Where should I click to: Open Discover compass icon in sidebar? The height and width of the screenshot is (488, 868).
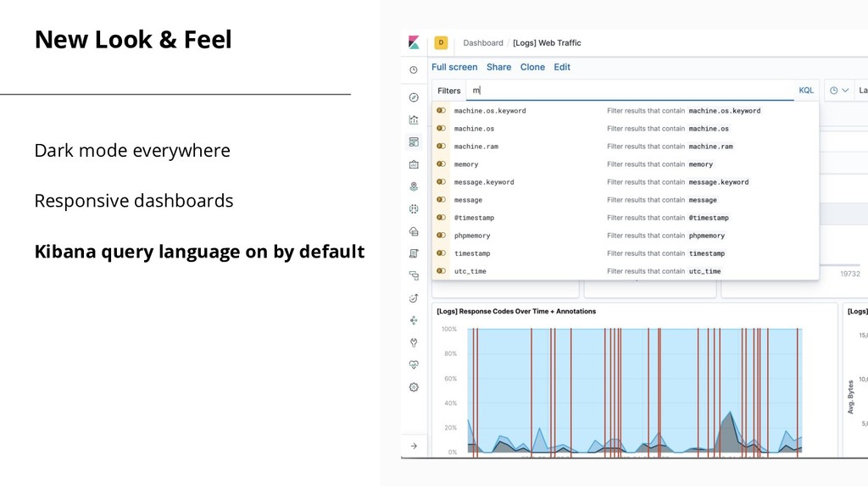(x=414, y=97)
